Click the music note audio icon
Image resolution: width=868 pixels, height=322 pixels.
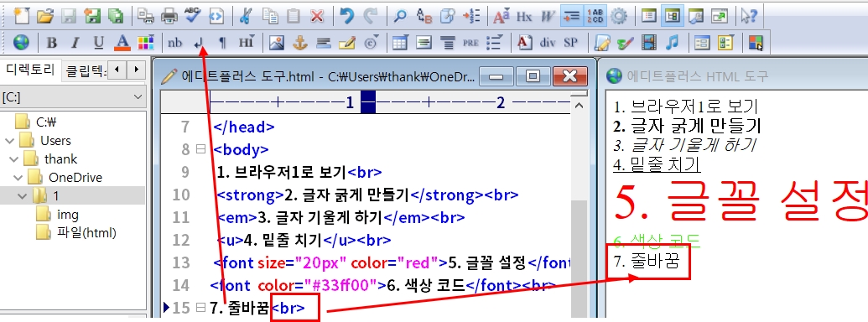[672, 43]
